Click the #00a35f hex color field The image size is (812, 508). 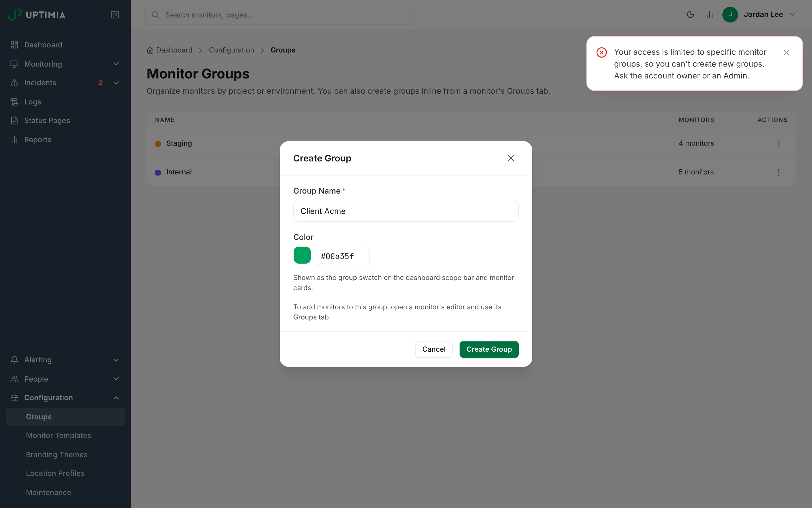[x=343, y=256]
